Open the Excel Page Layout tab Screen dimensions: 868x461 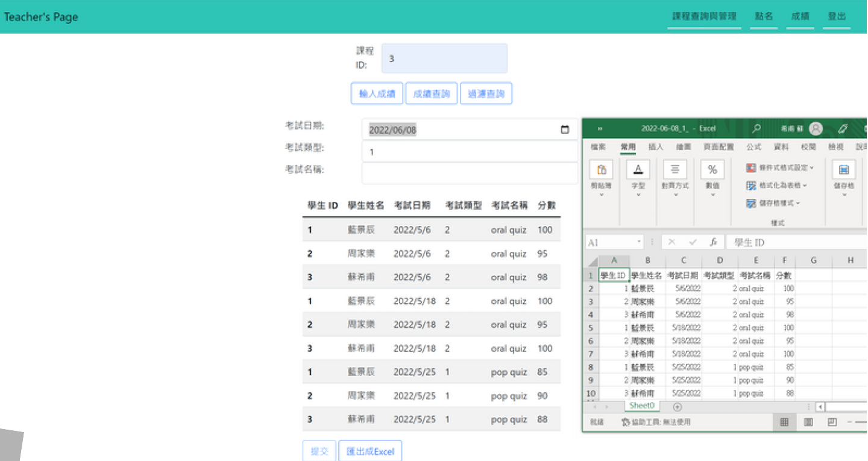tap(719, 147)
